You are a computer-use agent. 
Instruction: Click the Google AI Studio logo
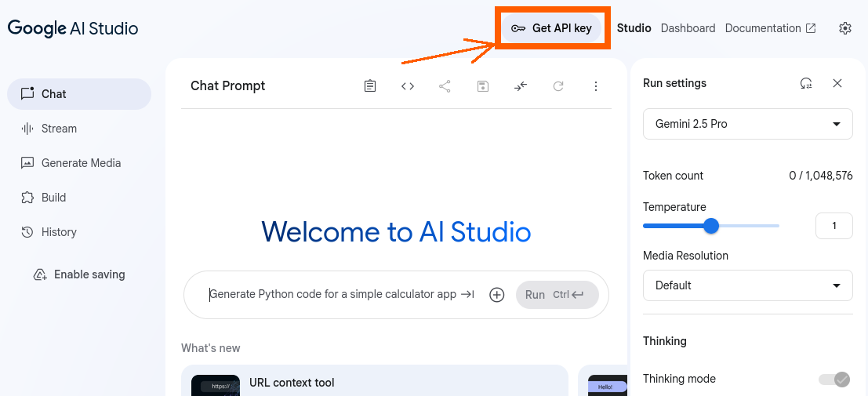[x=72, y=28]
